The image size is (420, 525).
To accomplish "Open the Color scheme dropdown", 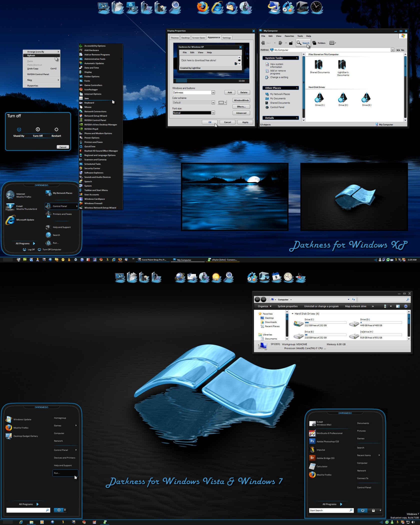I will tap(213, 102).
